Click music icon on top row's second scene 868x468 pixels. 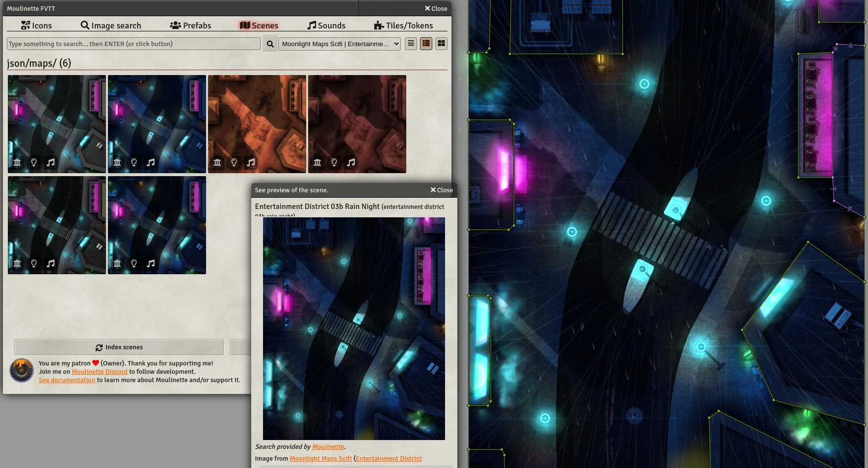click(151, 162)
